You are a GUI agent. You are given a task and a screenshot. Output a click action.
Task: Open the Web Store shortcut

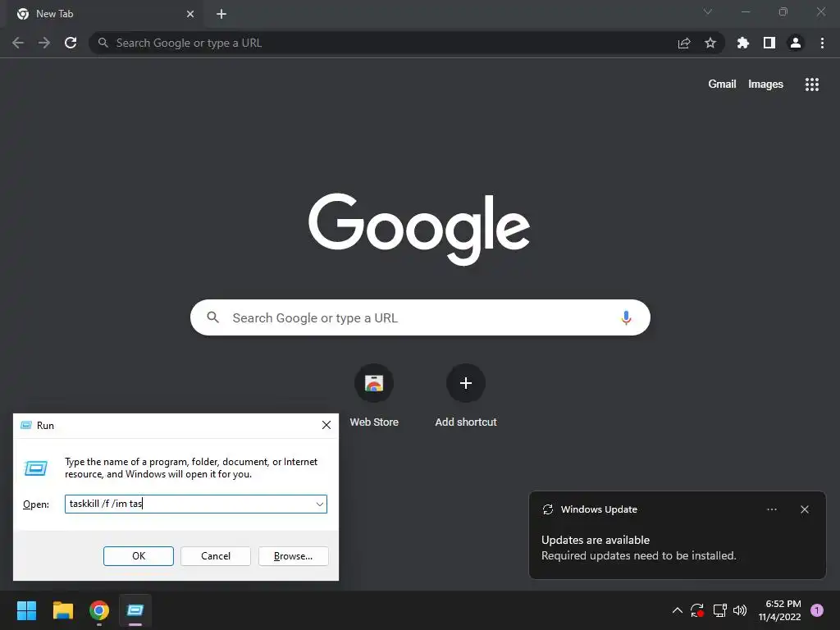pyautogui.click(x=374, y=395)
